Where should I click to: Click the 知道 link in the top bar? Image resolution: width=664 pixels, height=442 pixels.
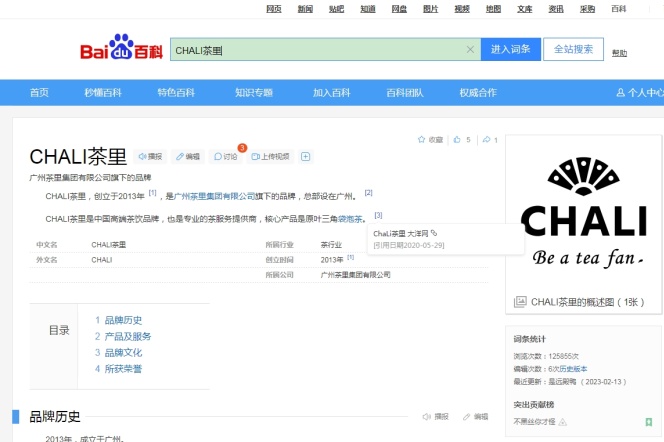pyautogui.click(x=368, y=9)
